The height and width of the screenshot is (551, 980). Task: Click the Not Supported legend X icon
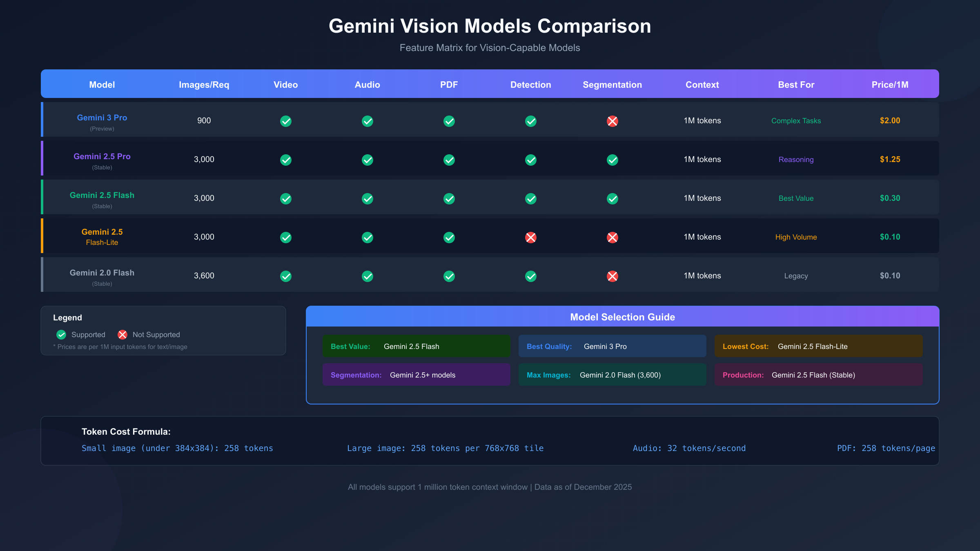coord(122,334)
